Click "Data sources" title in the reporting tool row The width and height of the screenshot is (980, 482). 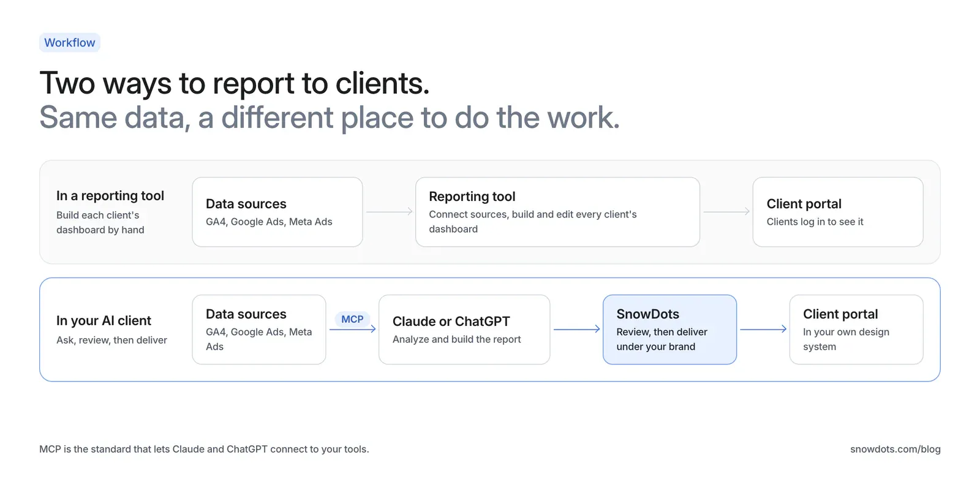pyautogui.click(x=246, y=204)
